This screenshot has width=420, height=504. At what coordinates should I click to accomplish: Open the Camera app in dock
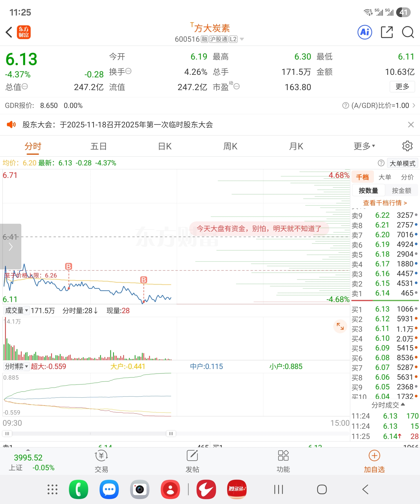tap(140, 489)
